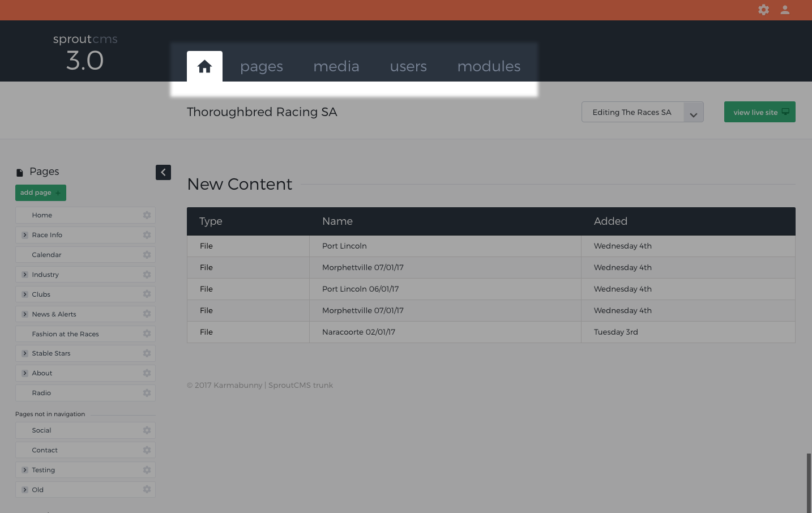812x513 pixels.
Task: Collapse the Pages sidebar panel
Action: pos(163,172)
